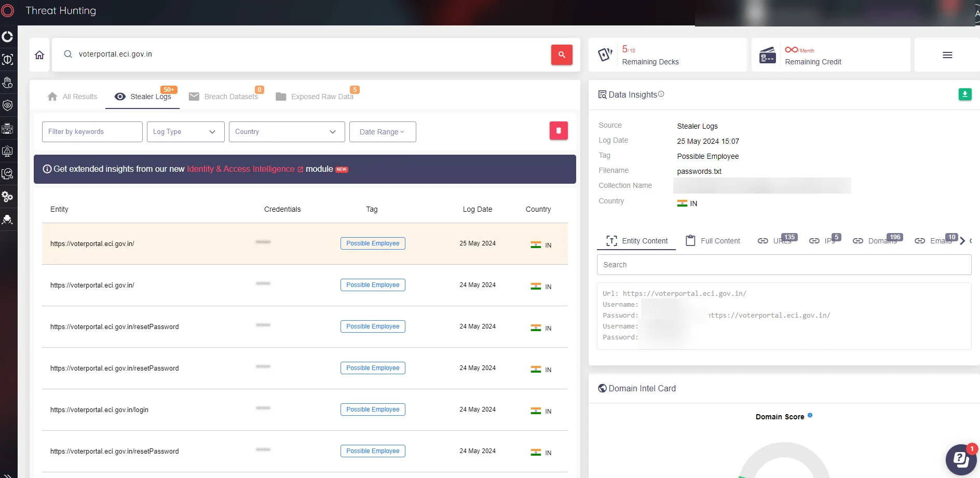Open the document magnifier analytics sidebar icon

click(x=8, y=174)
